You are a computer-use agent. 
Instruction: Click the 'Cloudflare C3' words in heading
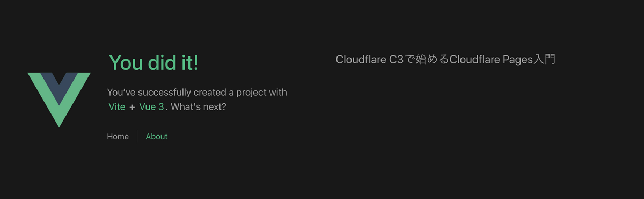(x=369, y=60)
